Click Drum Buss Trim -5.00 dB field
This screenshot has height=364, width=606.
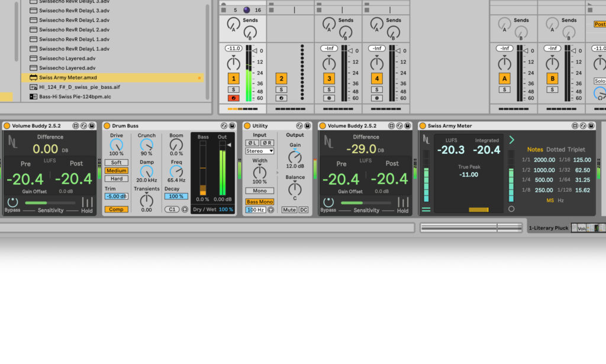(x=117, y=197)
